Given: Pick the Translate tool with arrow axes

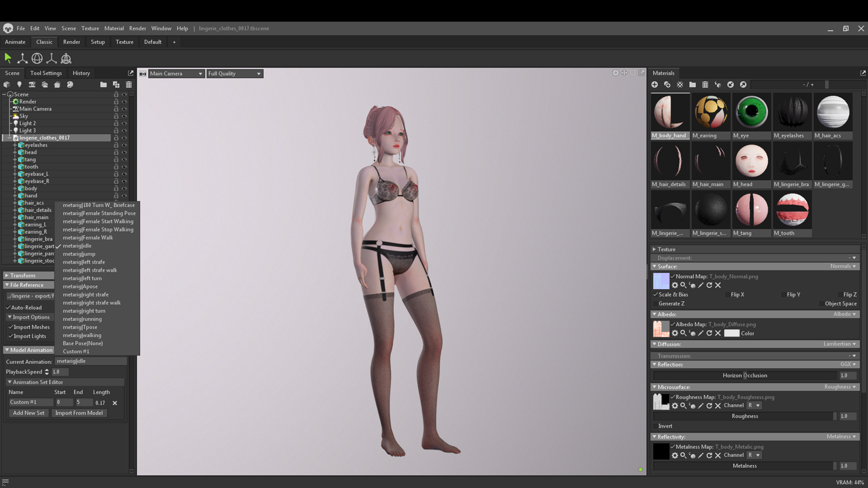Looking at the screenshot, I should 23,58.
